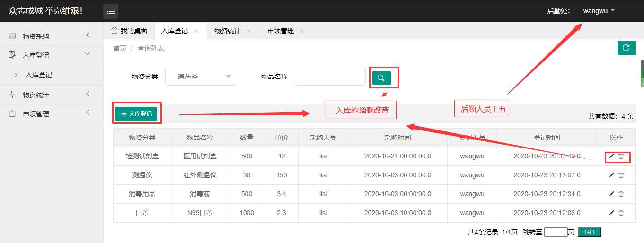Click the 登记时间 column header
This screenshot has height=243, width=644.
click(x=547, y=138)
